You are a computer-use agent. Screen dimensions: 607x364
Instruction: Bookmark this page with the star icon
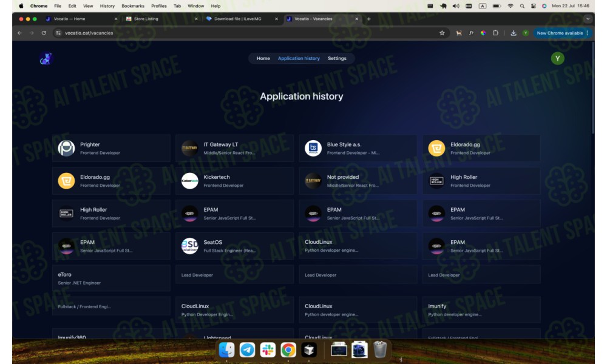[442, 33]
